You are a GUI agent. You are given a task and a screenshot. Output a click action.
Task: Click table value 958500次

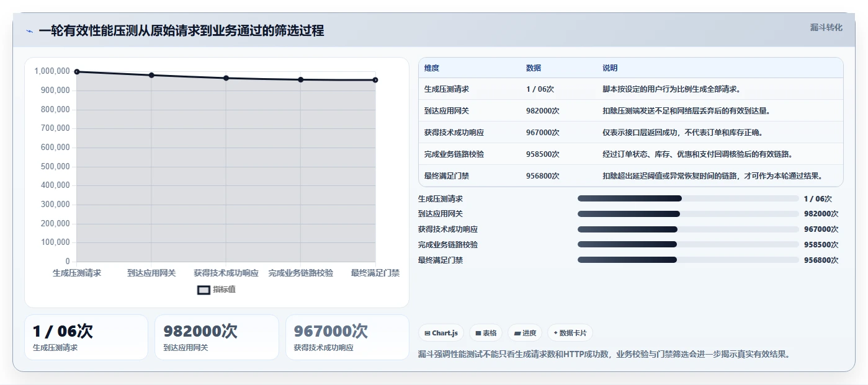pos(543,154)
